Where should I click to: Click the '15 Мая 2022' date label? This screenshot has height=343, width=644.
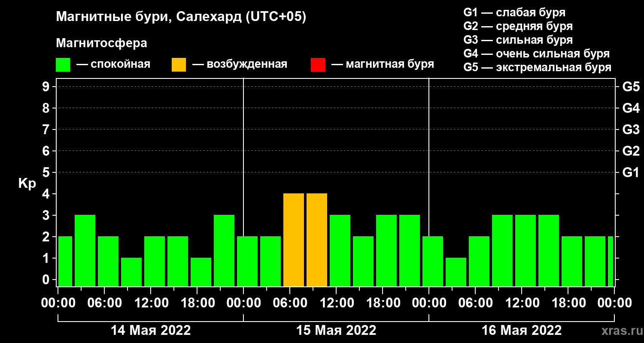click(x=336, y=330)
